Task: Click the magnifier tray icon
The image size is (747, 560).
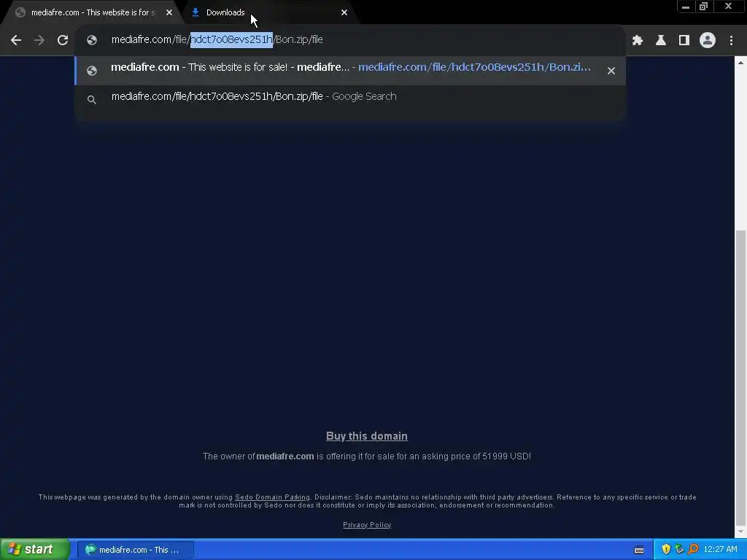Action: coord(693,550)
